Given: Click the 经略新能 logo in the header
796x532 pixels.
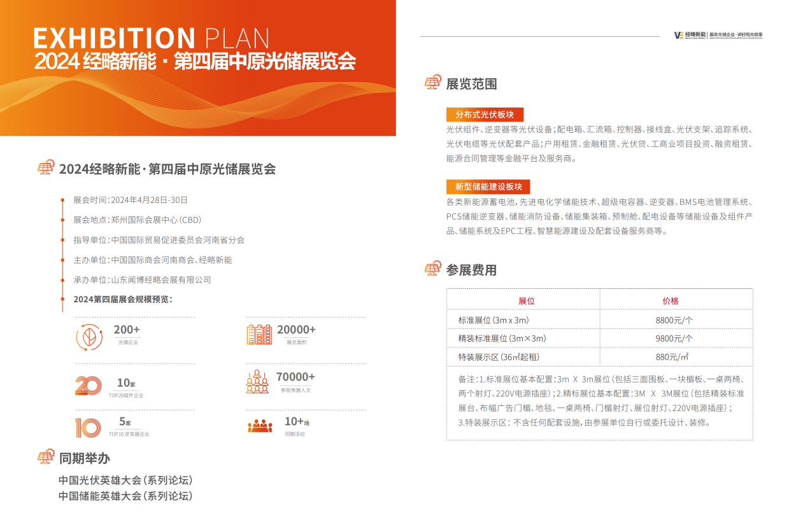Looking at the screenshot, I should 690,35.
